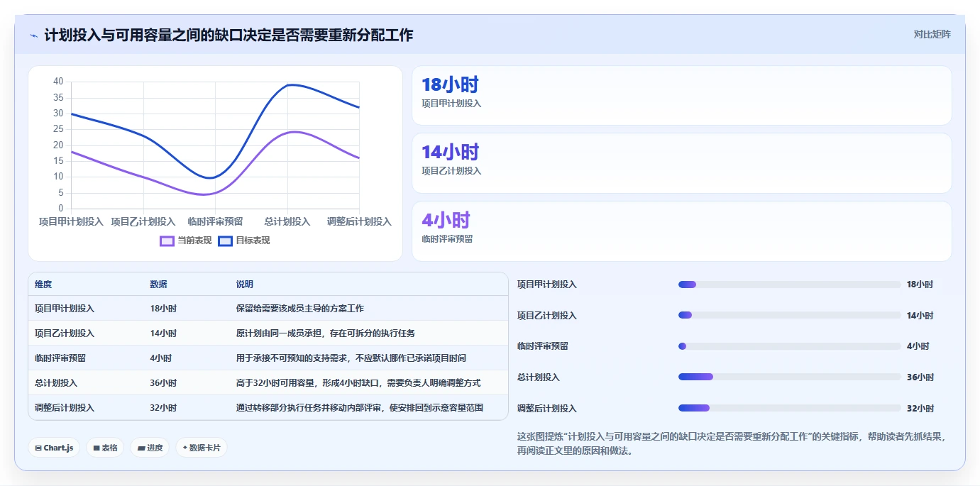The image size is (980, 486).
Task: Click the 高于32小时可用容量 description cell
Action: pyautogui.click(x=358, y=383)
